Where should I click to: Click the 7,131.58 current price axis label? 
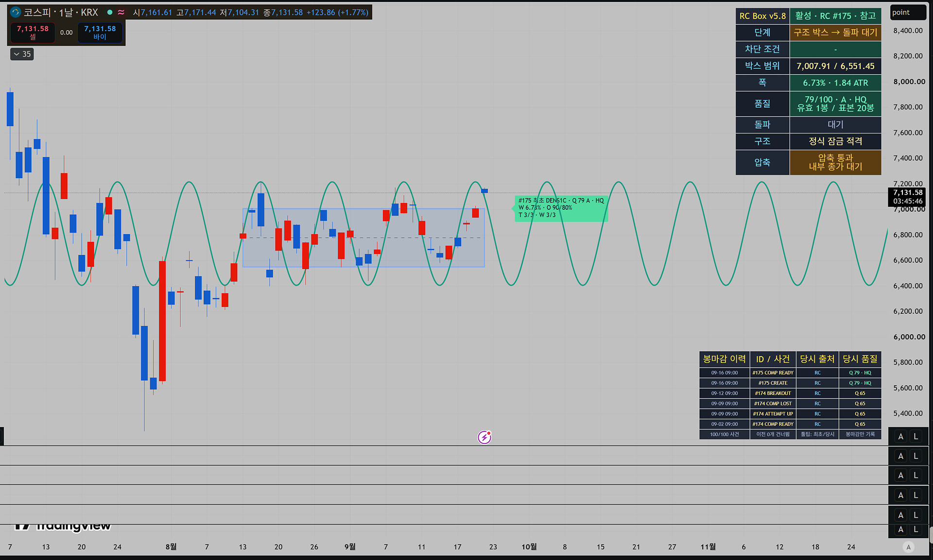(x=907, y=197)
